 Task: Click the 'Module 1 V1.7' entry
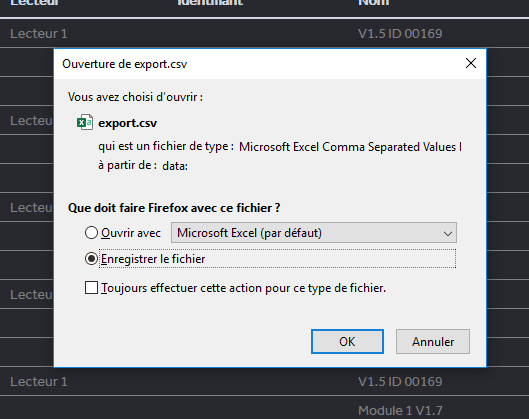click(400, 411)
